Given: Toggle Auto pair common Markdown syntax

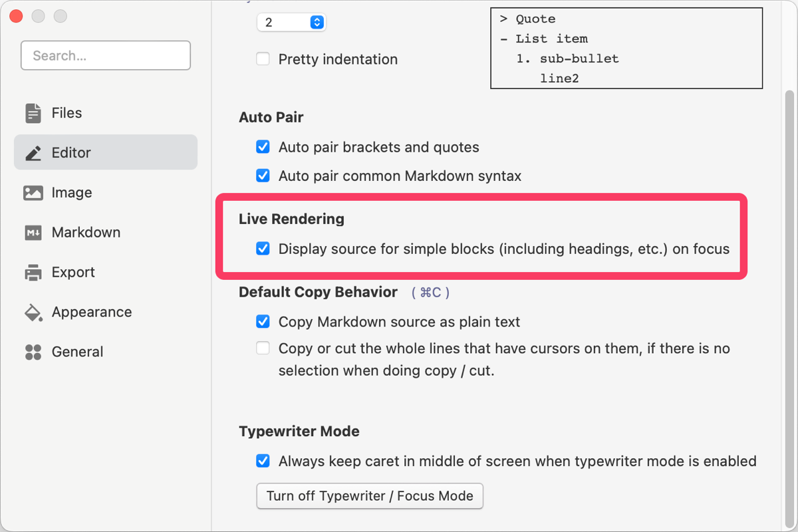Looking at the screenshot, I should [x=263, y=176].
